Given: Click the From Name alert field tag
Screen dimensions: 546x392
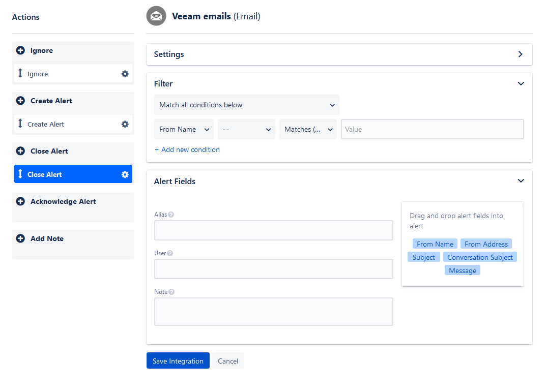Looking at the screenshot, I should 435,244.
